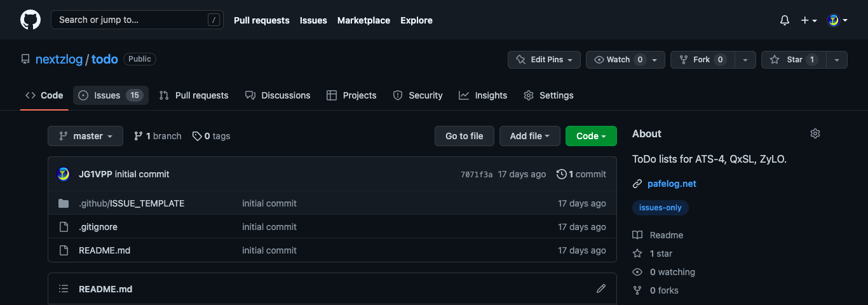The image size is (868, 305).
Task: Open the README.md outline list icon
Action: [x=64, y=288]
